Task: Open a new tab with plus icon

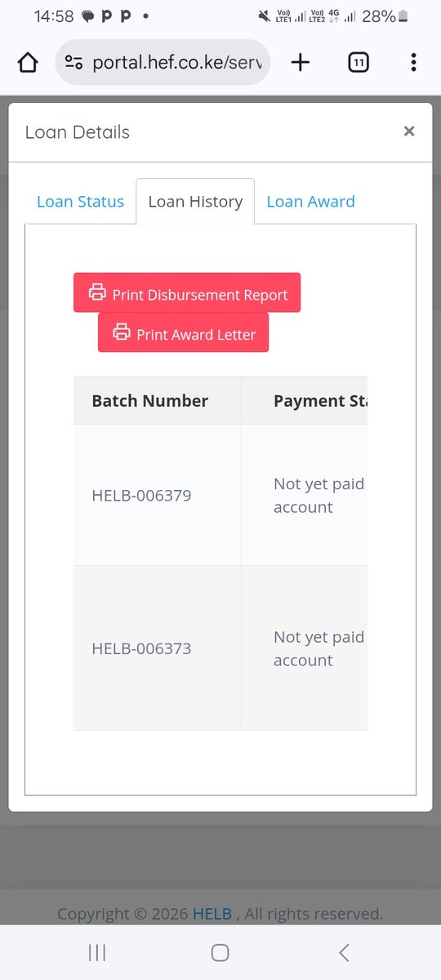Action: [301, 62]
